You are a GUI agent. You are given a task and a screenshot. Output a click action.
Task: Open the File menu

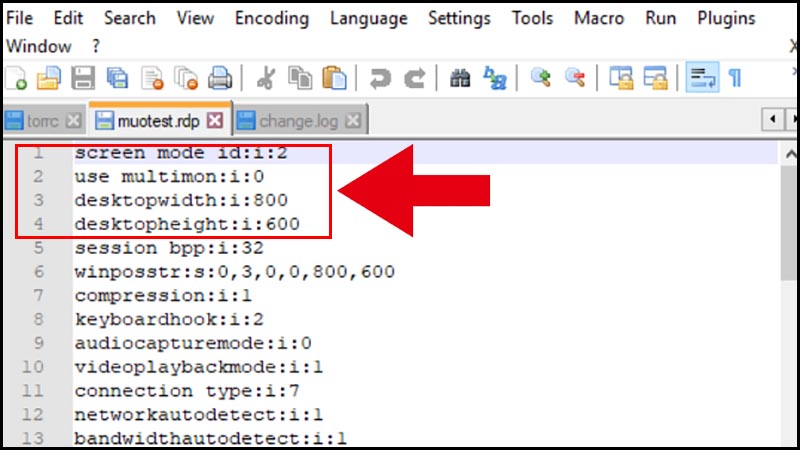19,18
